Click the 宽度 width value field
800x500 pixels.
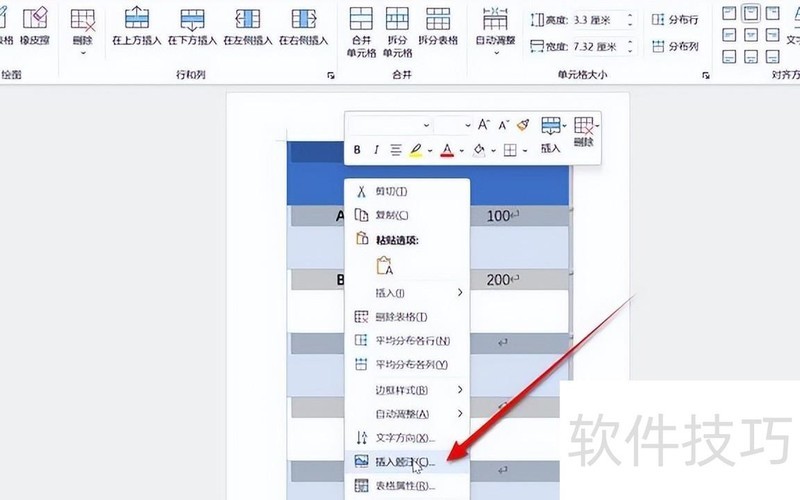pos(598,47)
